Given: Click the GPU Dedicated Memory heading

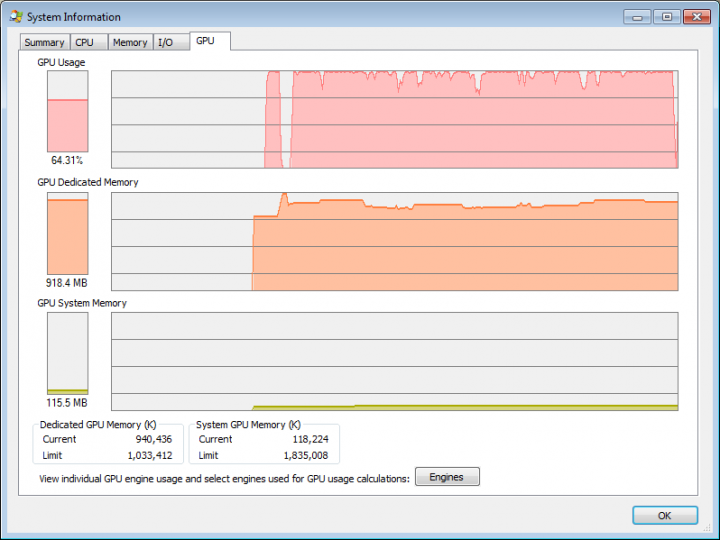Looking at the screenshot, I should point(88,182).
